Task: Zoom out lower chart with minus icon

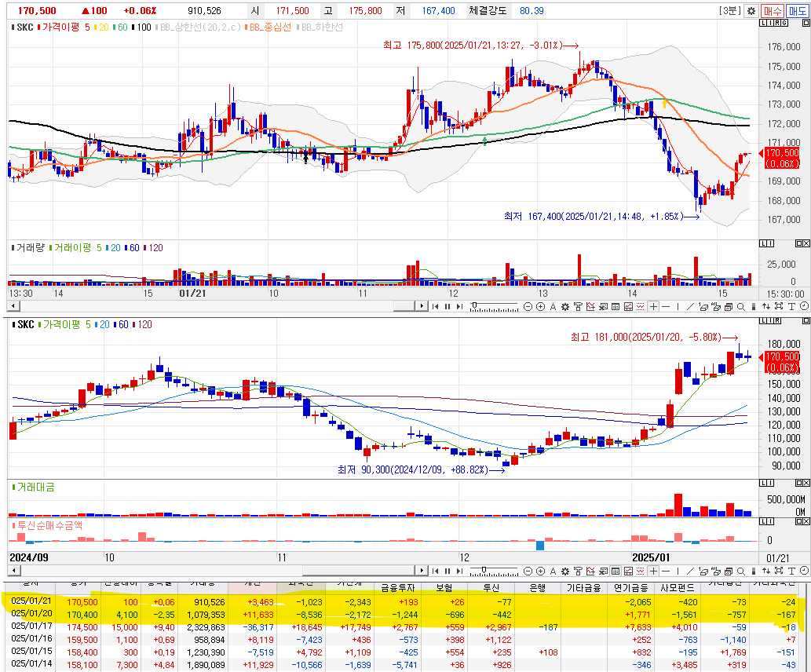Action: click(x=528, y=572)
